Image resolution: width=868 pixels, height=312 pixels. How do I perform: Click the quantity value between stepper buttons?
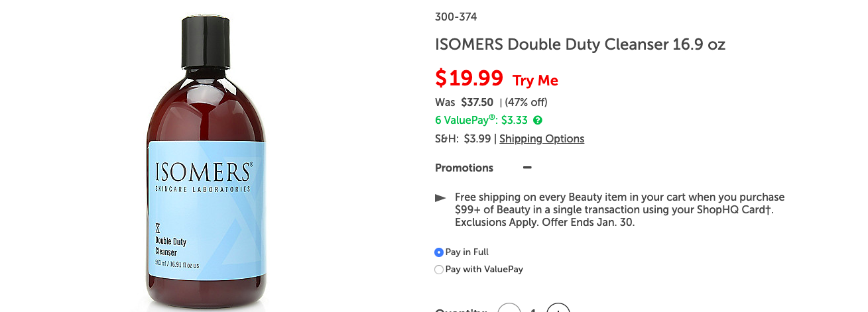[x=534, y=309]
